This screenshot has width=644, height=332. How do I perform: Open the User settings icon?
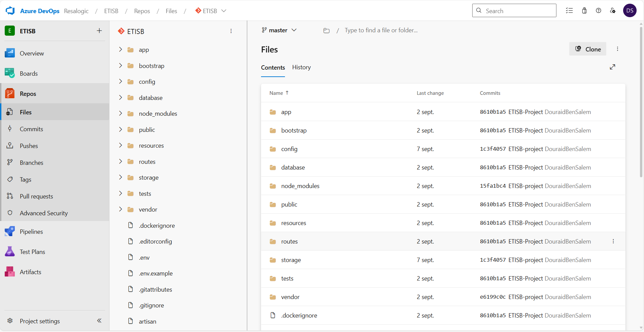(613, 11)
